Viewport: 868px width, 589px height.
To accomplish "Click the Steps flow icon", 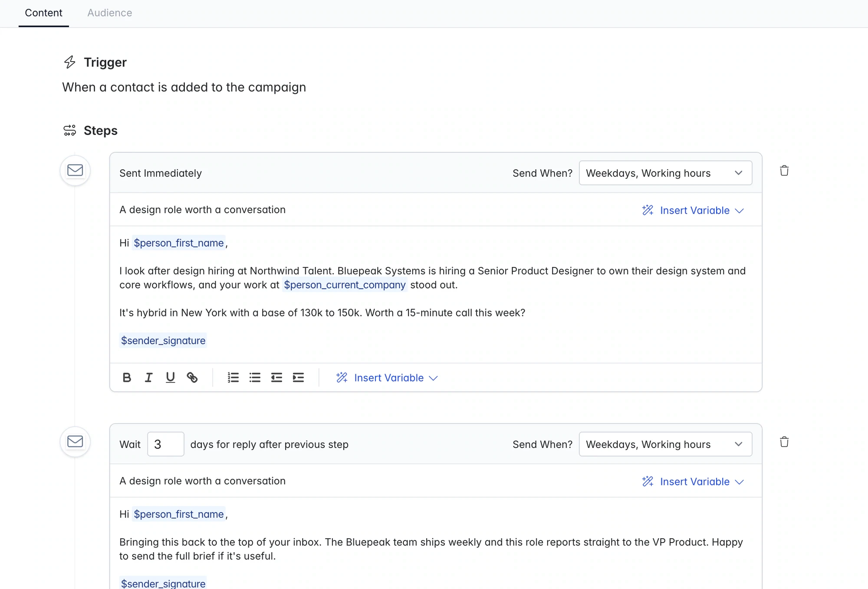I will [x=69, y=130].
